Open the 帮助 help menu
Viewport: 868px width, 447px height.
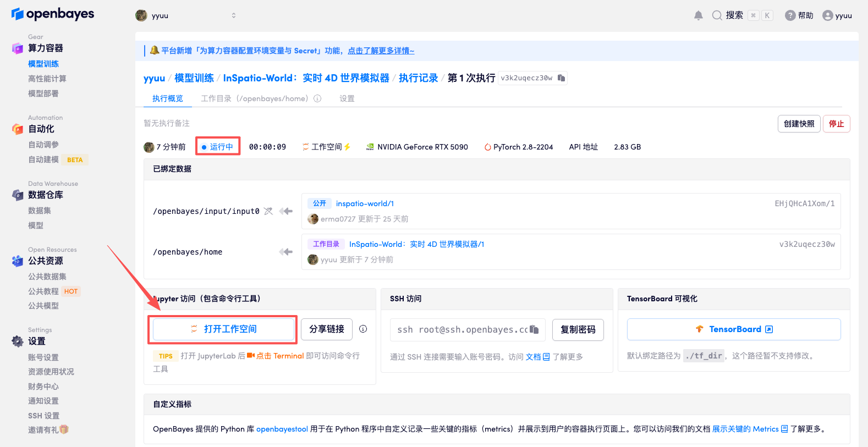pos(799,15)
